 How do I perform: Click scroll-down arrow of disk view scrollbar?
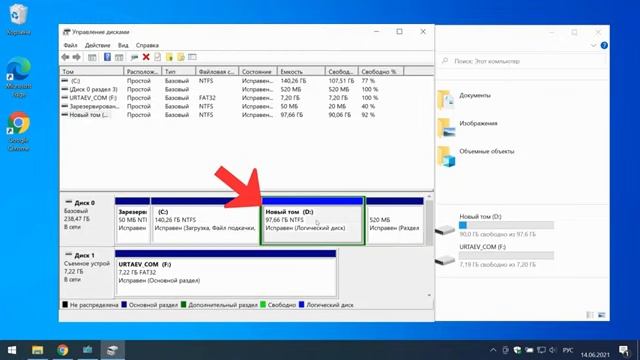pyautogui.click(x=429, y=295)
